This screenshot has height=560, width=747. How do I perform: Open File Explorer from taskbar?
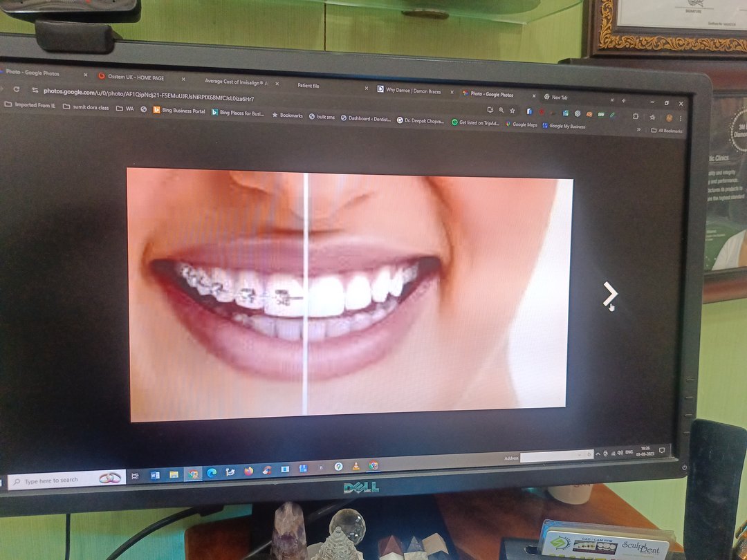click(x=174, y=474)
